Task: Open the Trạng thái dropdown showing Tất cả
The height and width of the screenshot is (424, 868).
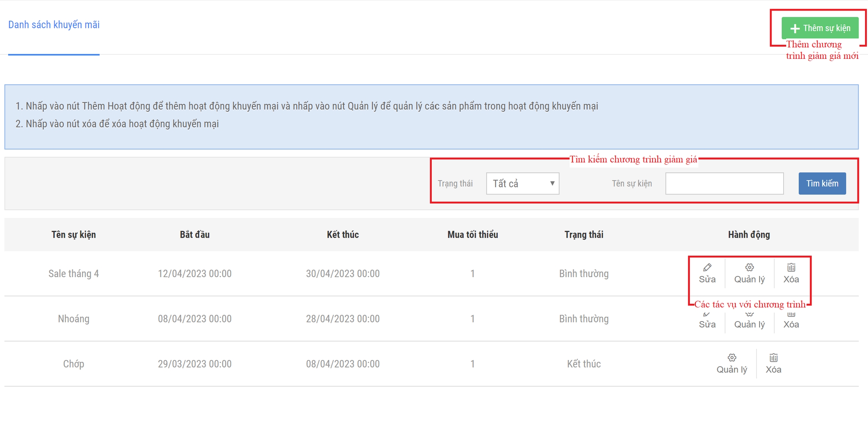Action: coord(523,183)
